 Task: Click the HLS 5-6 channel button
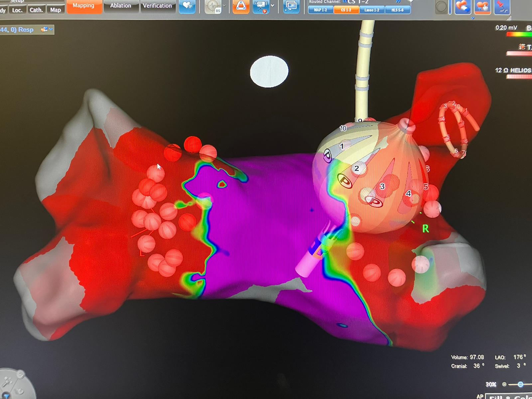coord(397,10)
